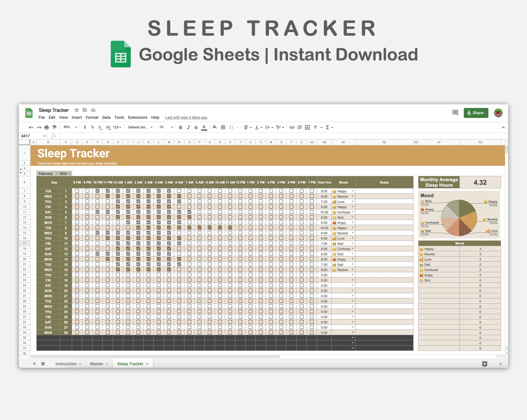Viewport: 527px width, 420px height.
Task: Toggle the 8 PM checkbox for TUE 1
Action: (77, 191)
